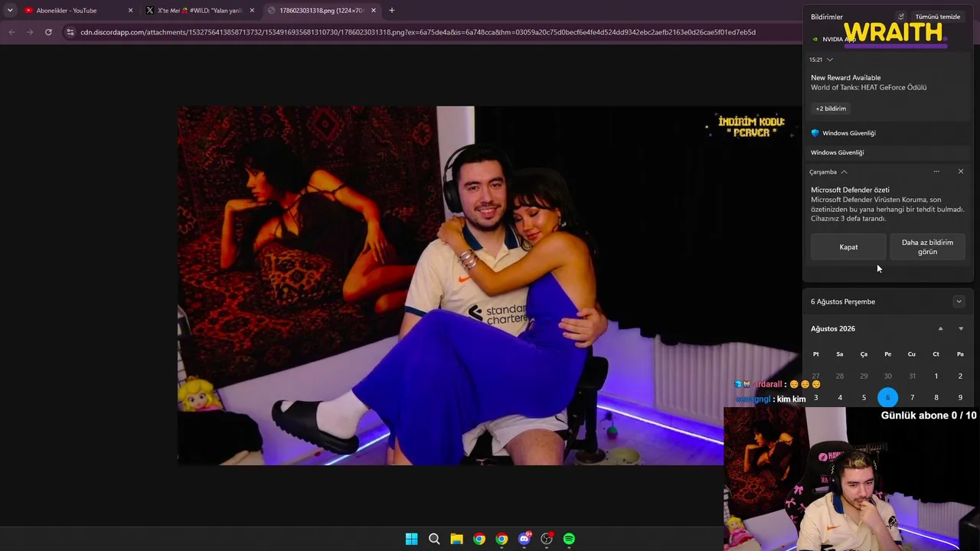Open taskbar Search
Viewport: 980px width, 551px height.
click(x=434, y=539)
